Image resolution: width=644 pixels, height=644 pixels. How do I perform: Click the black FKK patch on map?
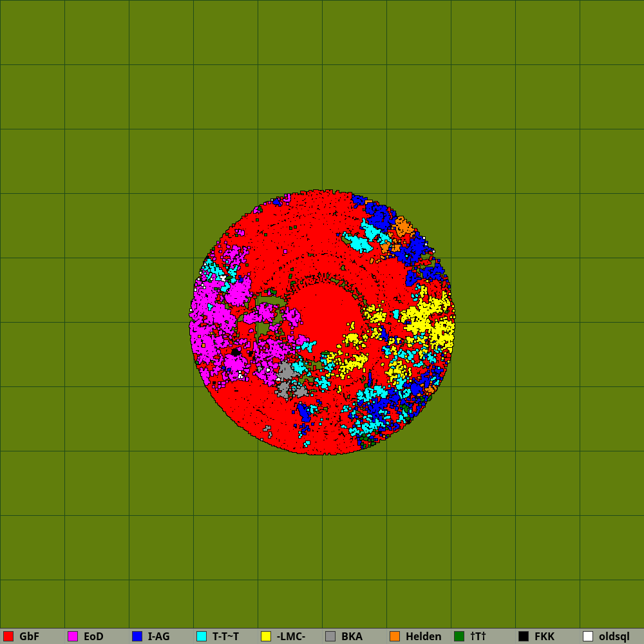point(236,352)
